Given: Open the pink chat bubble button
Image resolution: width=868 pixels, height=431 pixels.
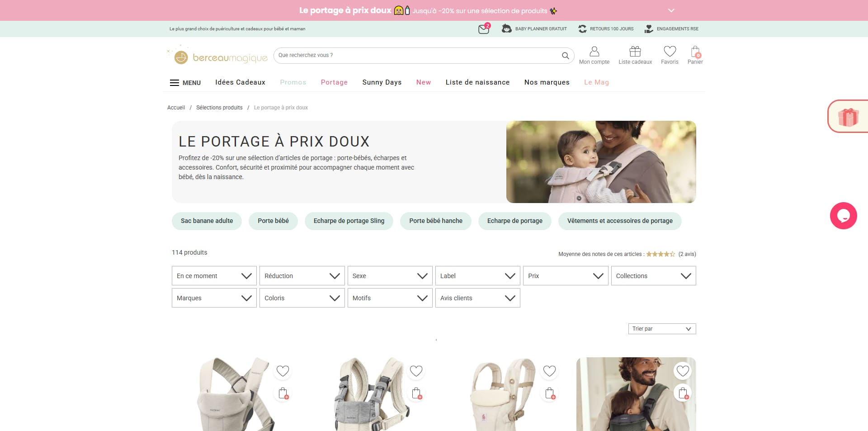Looking at the screenshot, I should coord(844,216).
